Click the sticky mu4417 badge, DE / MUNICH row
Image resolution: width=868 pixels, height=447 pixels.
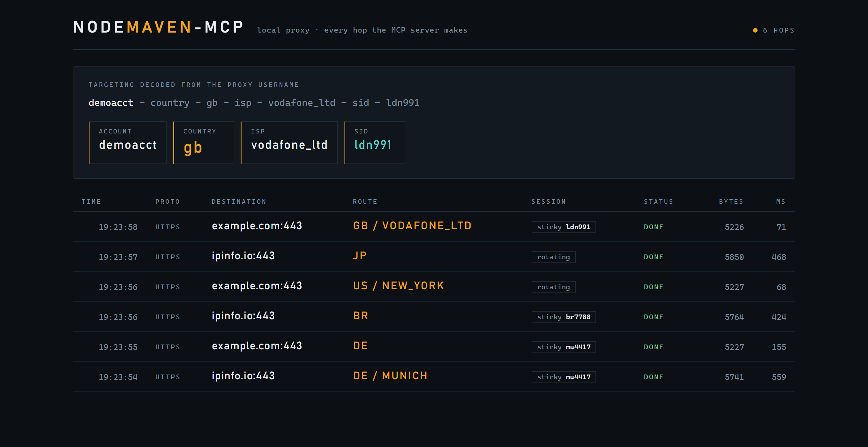[564, 377]
